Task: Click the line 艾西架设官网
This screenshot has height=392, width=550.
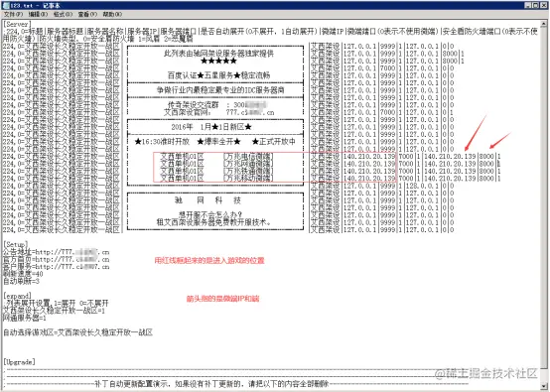Action: (x=218, y=112)
